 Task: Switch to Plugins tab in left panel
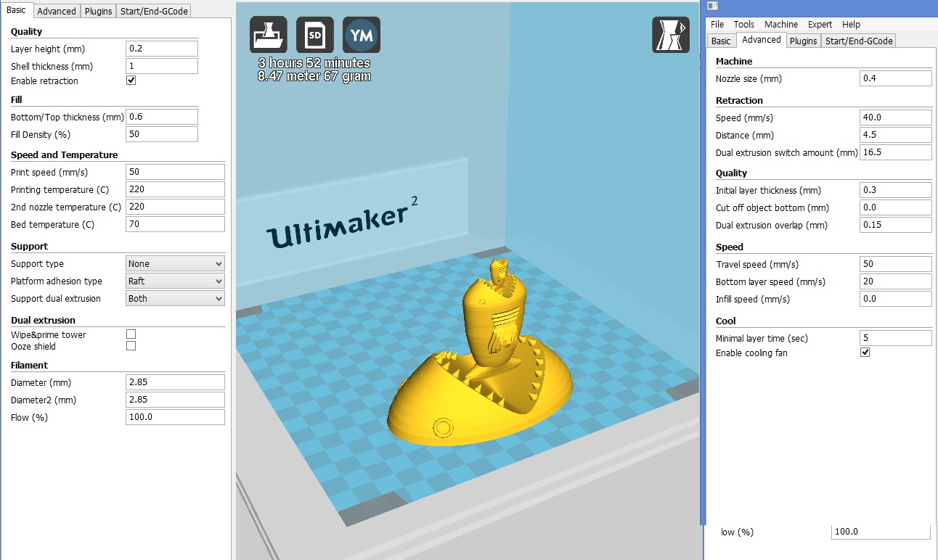tap(98, 11)
